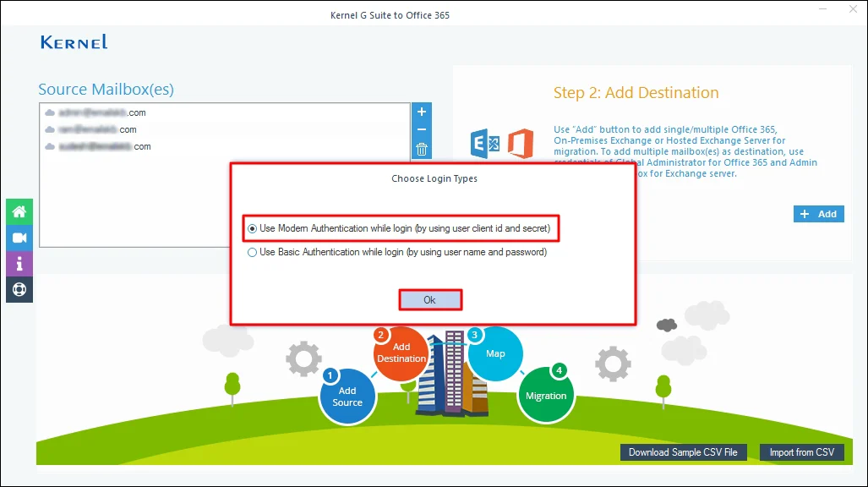Open the Home icon in the sidebar
Screen dimensions: 868x487
tap(19, 211)
